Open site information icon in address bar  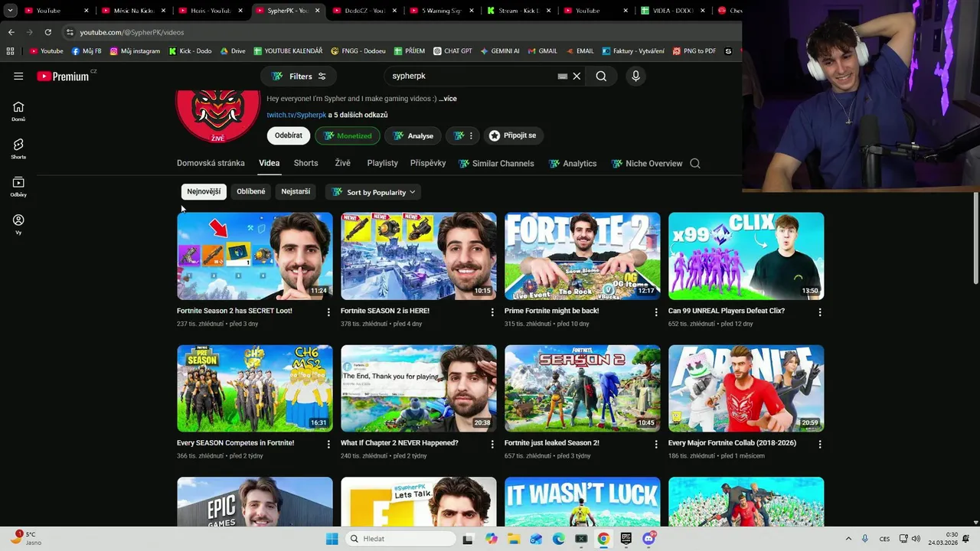click(70, 32)
